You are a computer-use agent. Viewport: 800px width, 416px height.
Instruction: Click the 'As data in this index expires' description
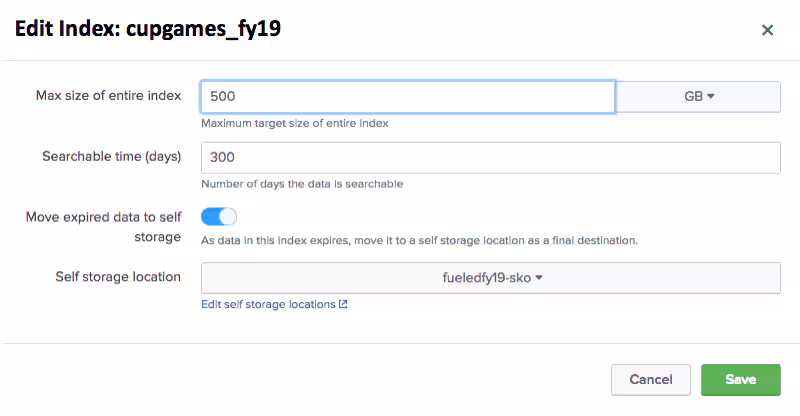pyautogui.click(x=419, y=240)
